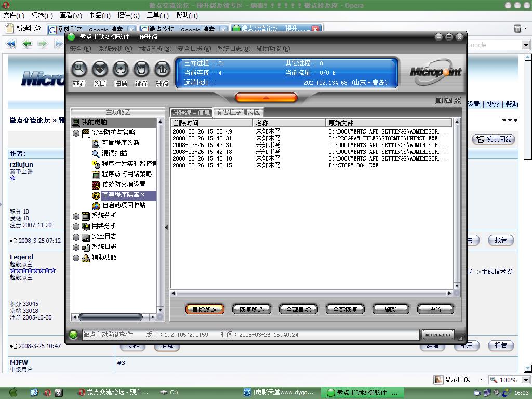Screen dimensions: 532x399
Task: Click Opera 新建标签 button
Action: (x=24, y=29)
